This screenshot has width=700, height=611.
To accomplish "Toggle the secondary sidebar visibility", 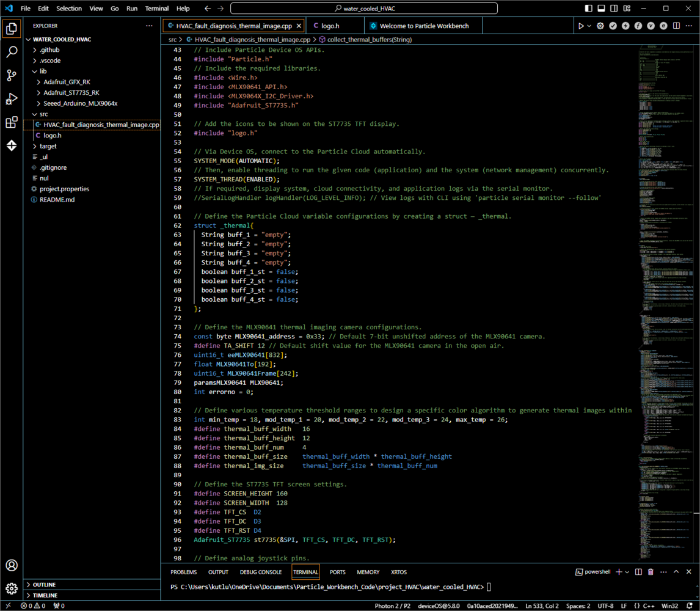I will 614,9.
